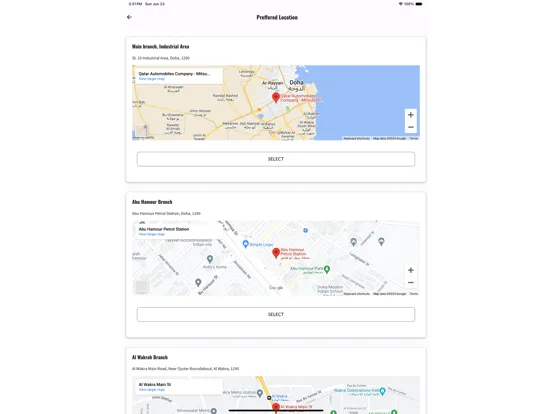Open larger map for Qatar Automobiles Company

click(151, 79)
